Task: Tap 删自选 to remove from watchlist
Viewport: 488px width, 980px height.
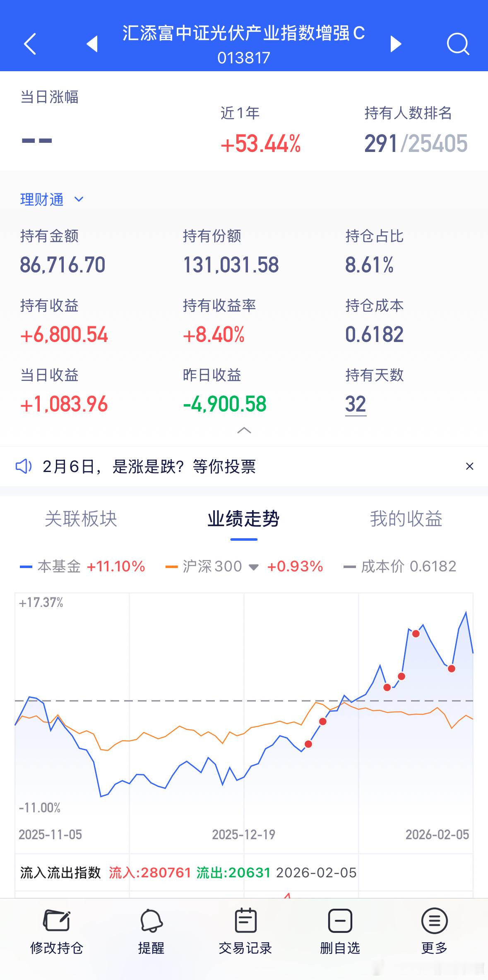Action: coord(340,931)
